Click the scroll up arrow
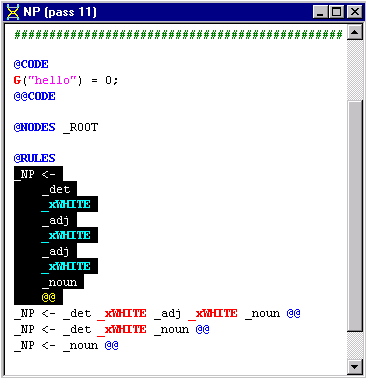 tap(355, 33)
